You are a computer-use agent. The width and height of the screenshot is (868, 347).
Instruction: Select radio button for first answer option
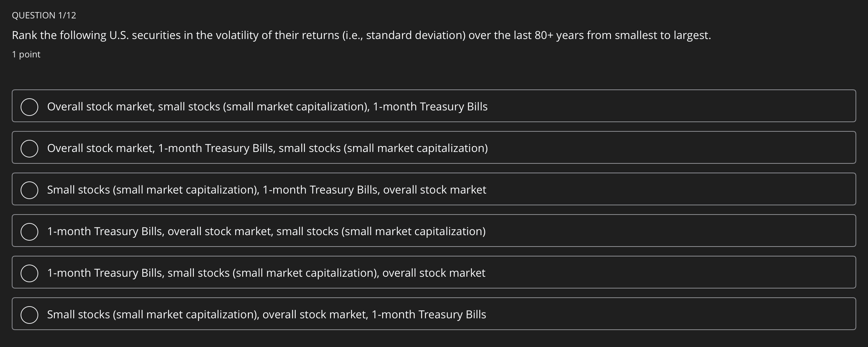[x=29, y=106]
